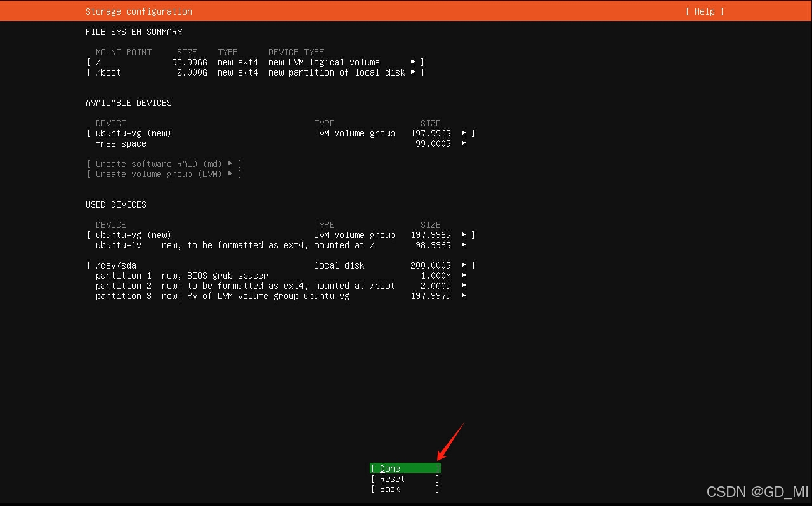
Task: Select the /dev/sda local disk row
Action: pos(280,265)
